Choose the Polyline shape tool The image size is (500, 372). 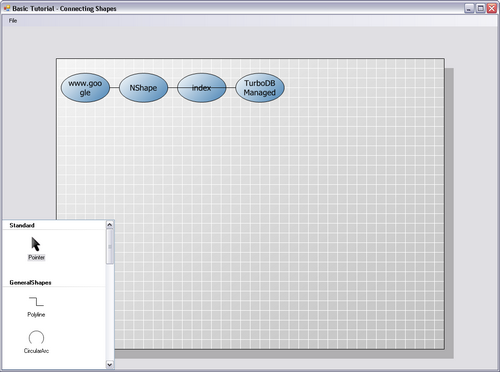(36, 301)
